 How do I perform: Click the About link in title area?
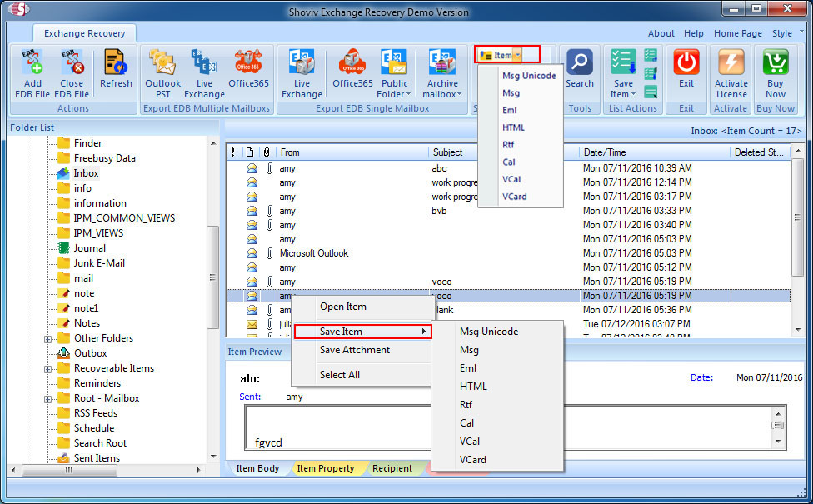[661, 33]
